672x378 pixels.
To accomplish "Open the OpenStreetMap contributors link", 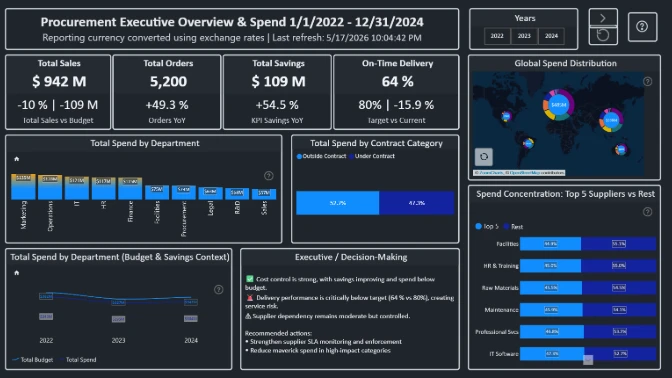I will 525,173.
